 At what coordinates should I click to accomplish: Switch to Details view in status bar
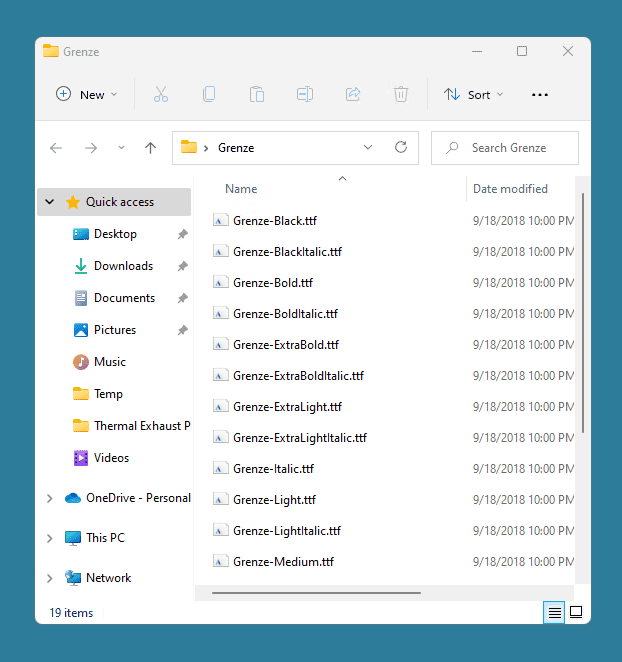click(554, 612)
